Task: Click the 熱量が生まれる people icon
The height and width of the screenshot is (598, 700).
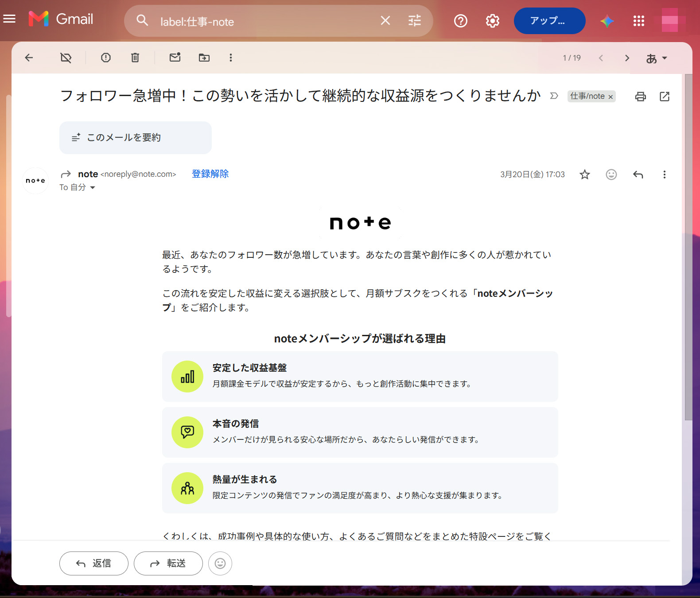Action: coord(187,488)
